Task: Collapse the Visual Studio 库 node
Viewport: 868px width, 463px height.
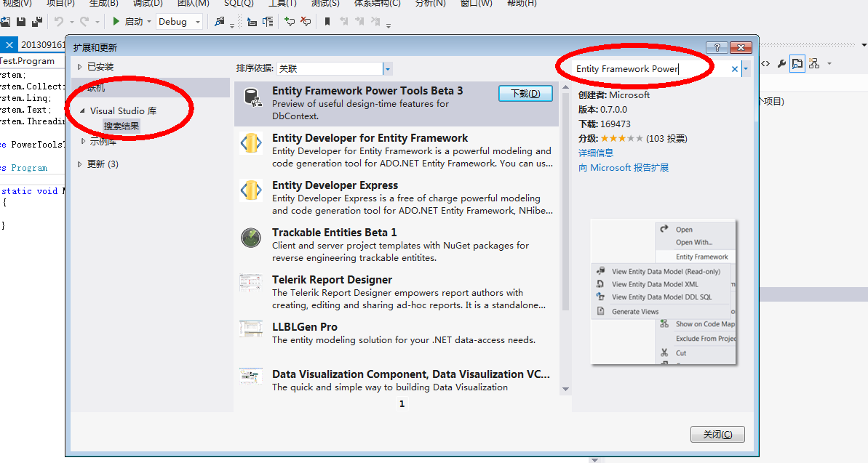Action: click(82, 110)
